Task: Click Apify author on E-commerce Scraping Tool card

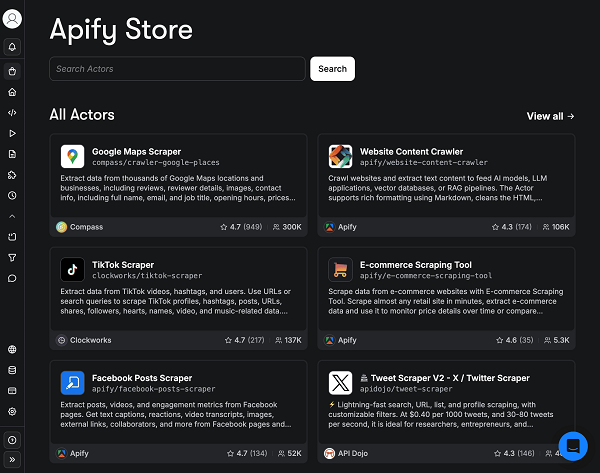Action: [x=347, y=340]
